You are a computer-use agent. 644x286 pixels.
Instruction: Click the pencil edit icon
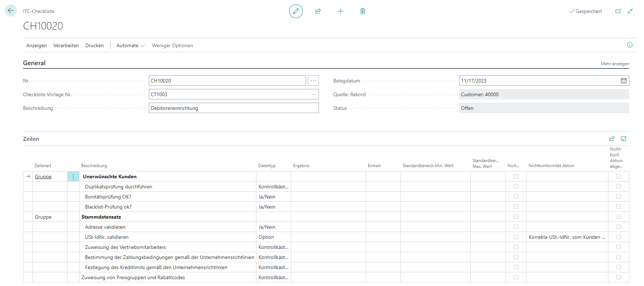click(296, 11)
